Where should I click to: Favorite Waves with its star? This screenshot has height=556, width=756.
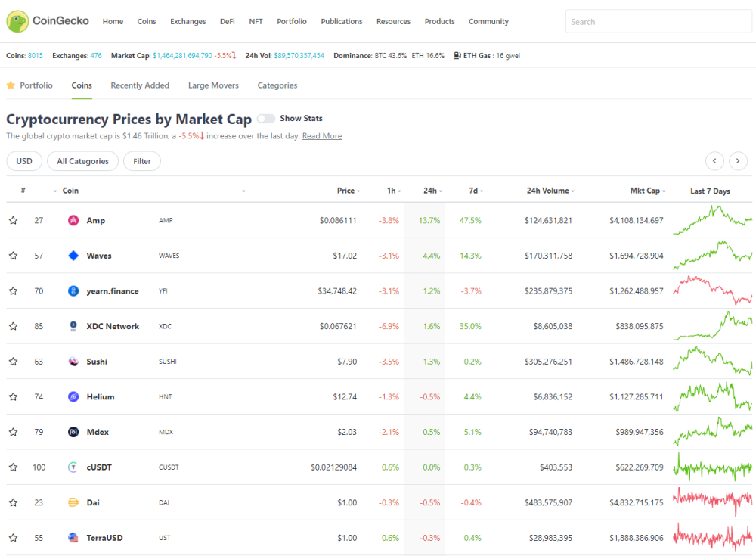[x=14, y=256]
